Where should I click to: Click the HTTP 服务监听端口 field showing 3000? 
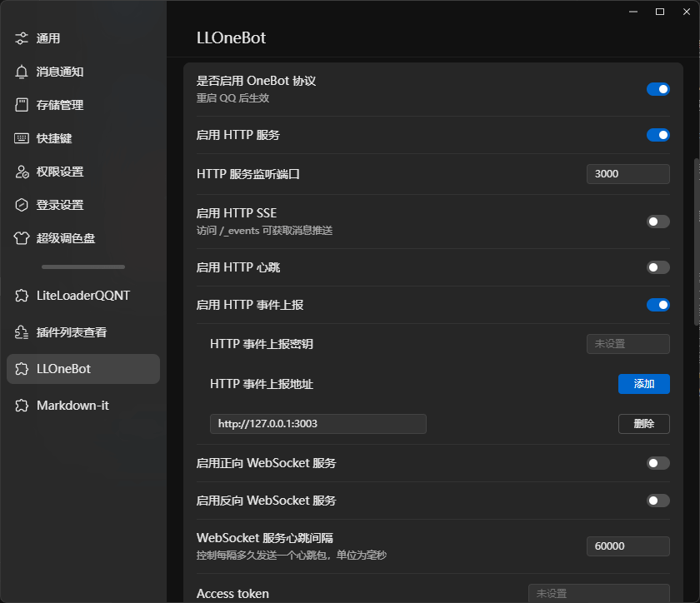click(x=628, y=174)
